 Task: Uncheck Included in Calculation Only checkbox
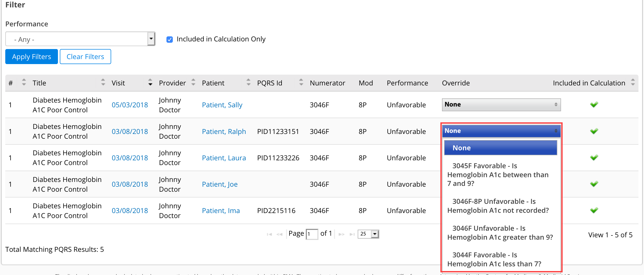point(170,40)
